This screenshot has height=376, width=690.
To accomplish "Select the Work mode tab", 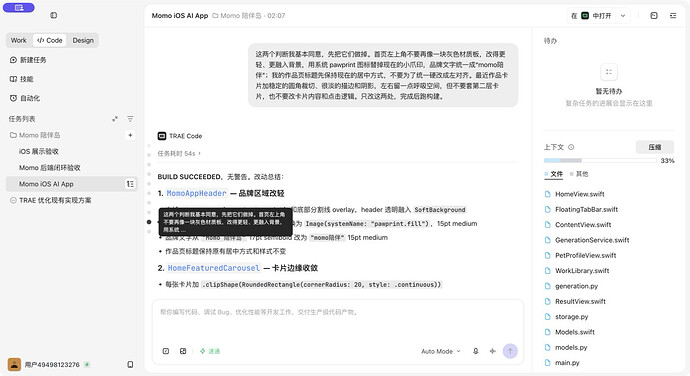I will [x=18, y=41].
